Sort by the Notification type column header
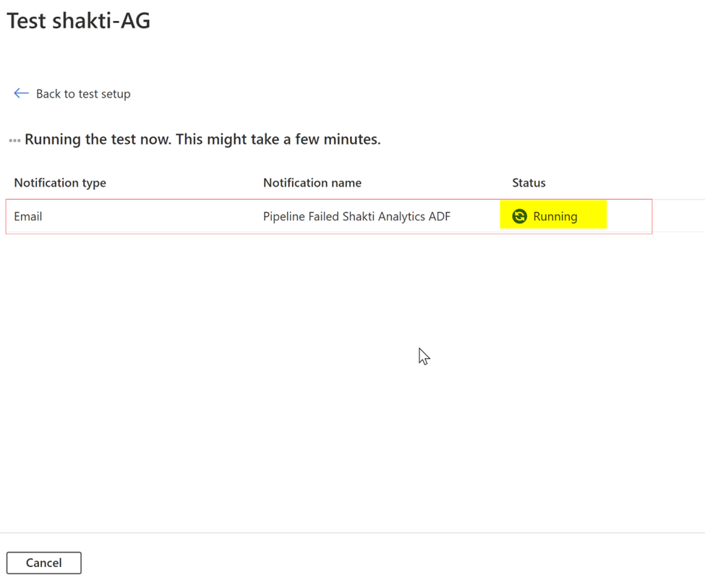Screen dimensions: 705x588 click(60, 182)
